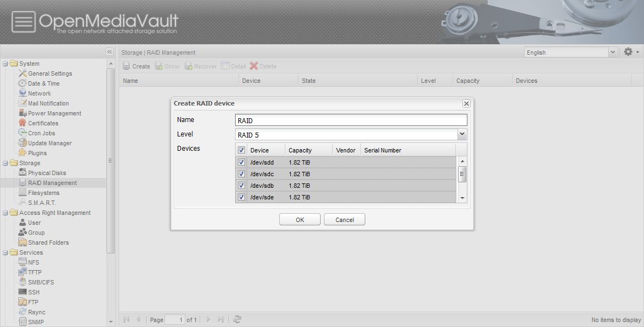The width and height of the screenshot is (644, 327).
Task: Open FTP service icon
Action: [x=23, y=302]
